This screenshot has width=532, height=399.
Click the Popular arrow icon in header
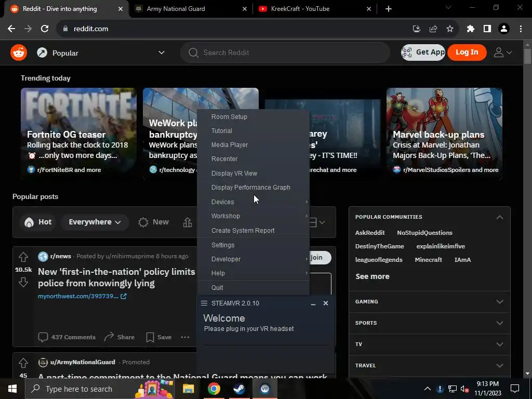pos(42,52)
